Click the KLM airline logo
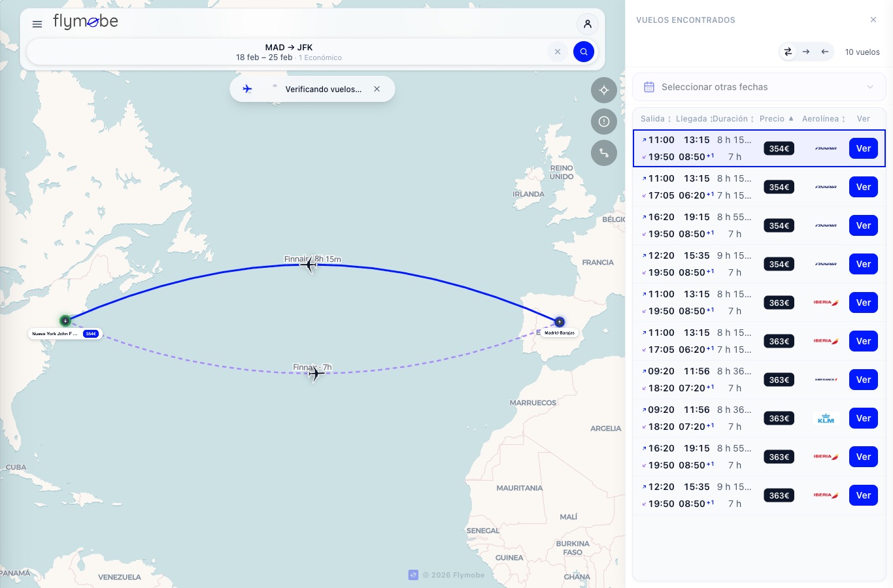The width and height of the screenshot is (893, 588). click(826, 418)
